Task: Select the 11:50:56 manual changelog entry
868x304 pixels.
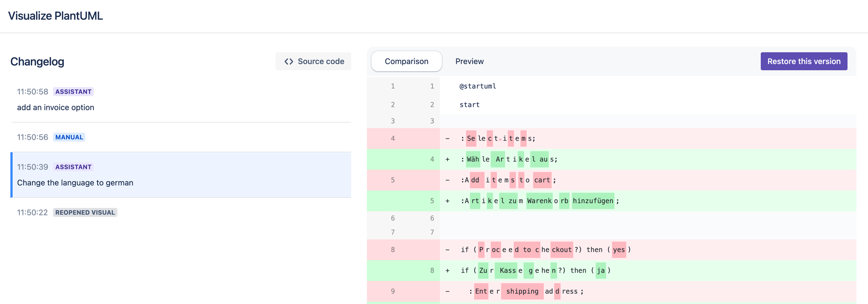Action: [x=181, y=137]
